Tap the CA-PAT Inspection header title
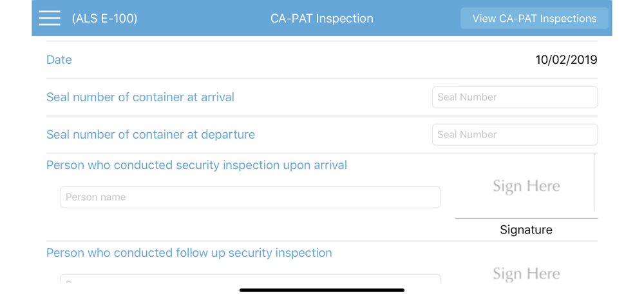This screenshot has width=644, height=298. pyautogui.click(x=321, y=19)
